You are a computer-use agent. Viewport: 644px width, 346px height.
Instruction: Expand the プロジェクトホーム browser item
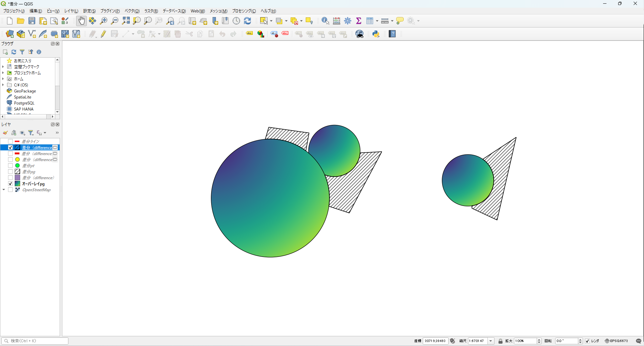tap(3, 73)
